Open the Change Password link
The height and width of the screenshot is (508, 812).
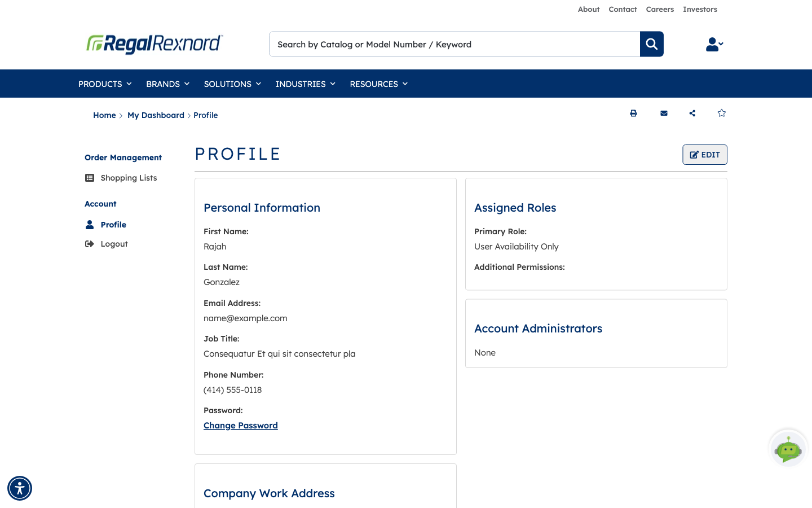241,426
